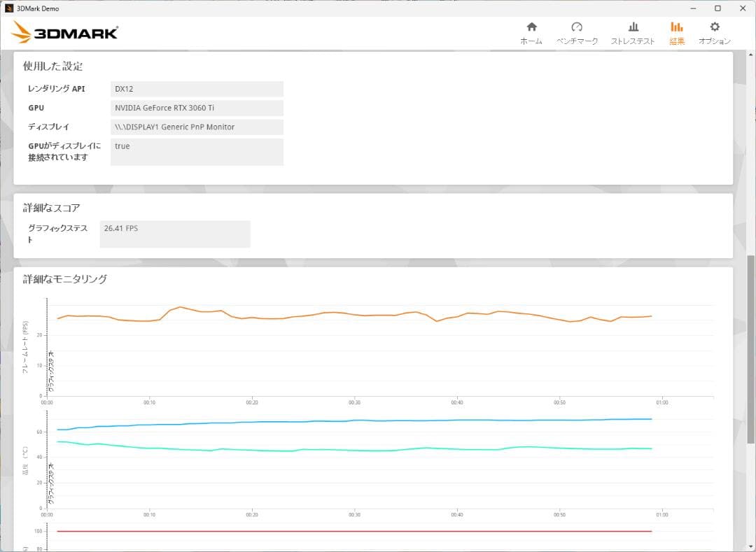Switch to the ベンチマーク tab

pyautogui.click(x=577, y=34)
